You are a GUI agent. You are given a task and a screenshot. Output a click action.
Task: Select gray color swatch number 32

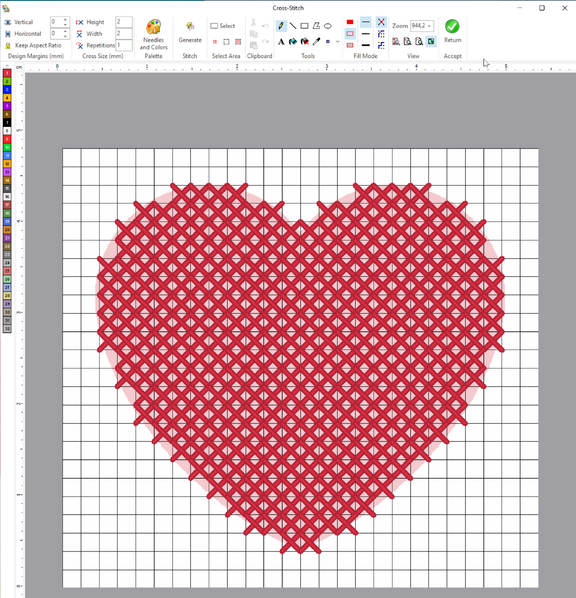click(7, 328)
